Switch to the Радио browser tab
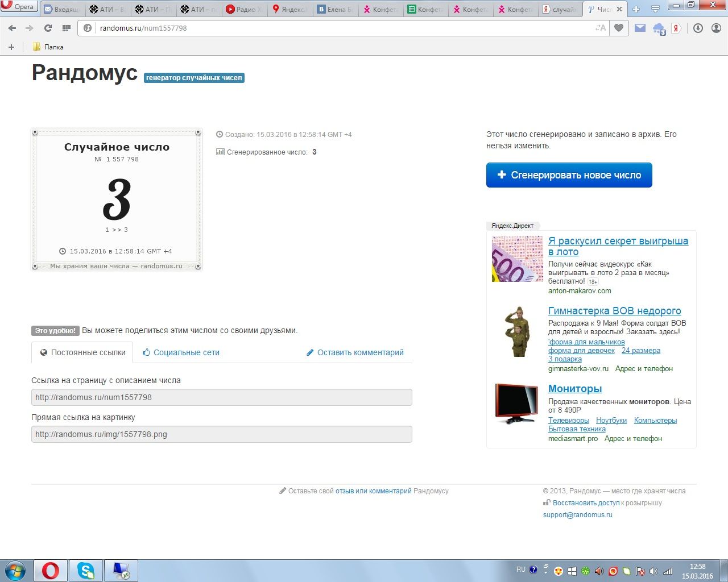 click(x=243, y=9)
